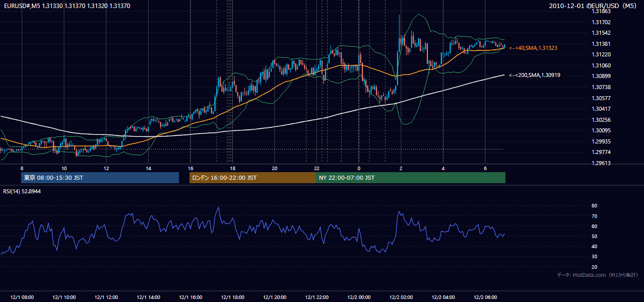Image resolution: width=644 pixels, height=302 pixels.
Task: Click RSI scale value 70
Action: point(594,216)
